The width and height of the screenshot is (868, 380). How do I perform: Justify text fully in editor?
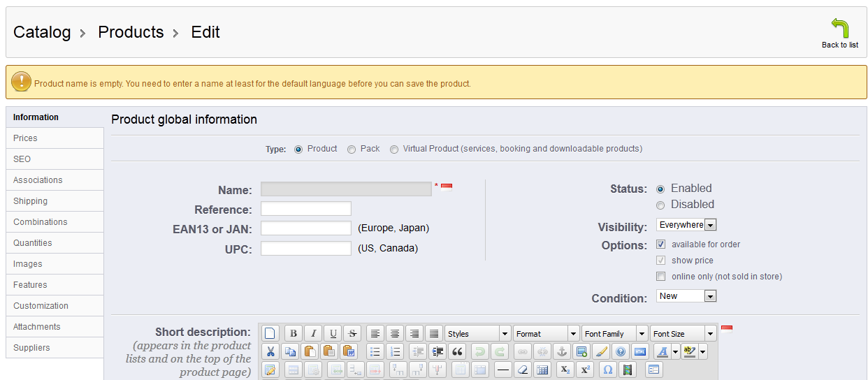[x=435, y=333]
